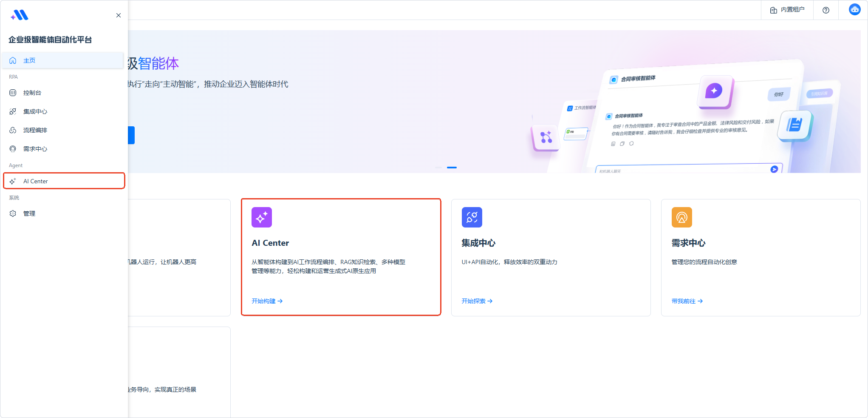Click the orange 需求中心 card icon
The image size is (868, 418).
[x=681, y=217]
